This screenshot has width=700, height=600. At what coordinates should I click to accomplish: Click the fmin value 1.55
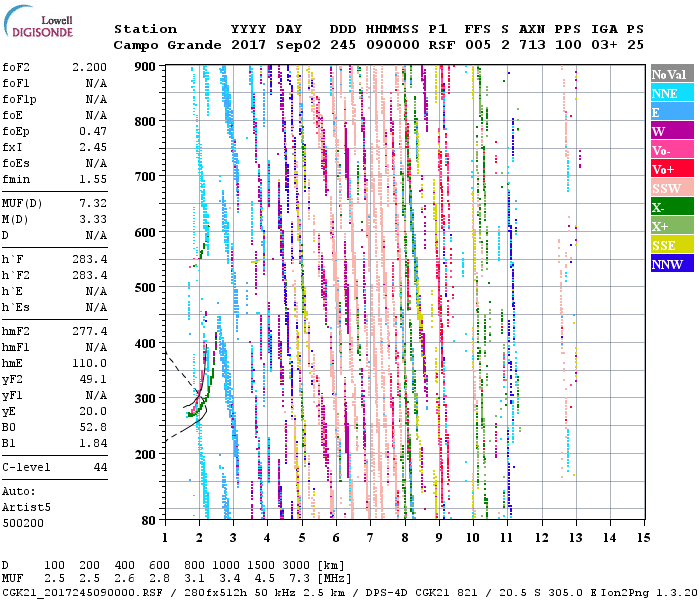coord(93,178)
